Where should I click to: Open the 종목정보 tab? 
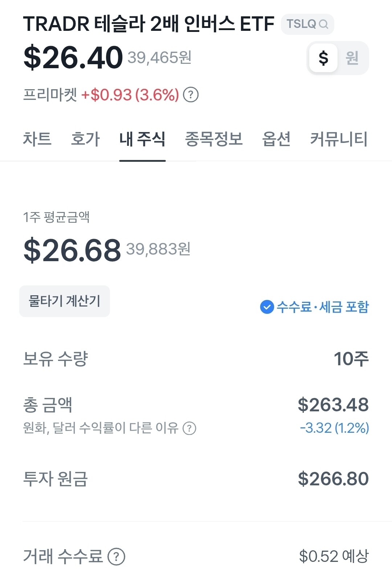[214, 139]
